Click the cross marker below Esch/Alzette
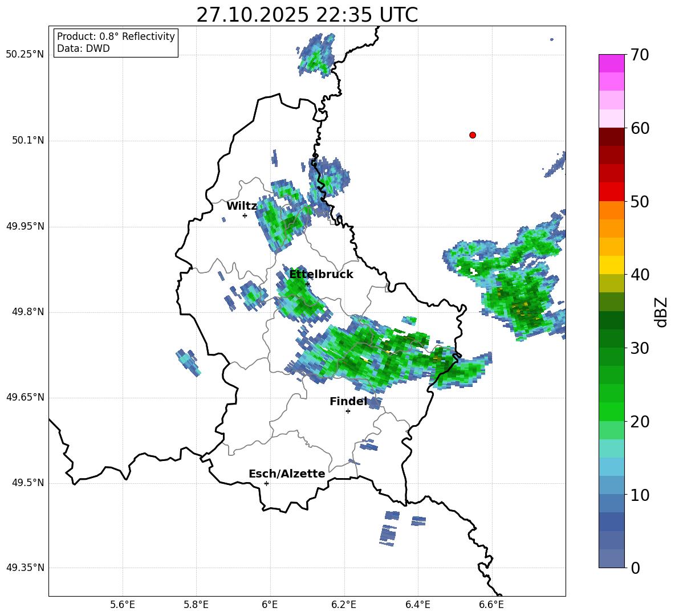The width and height of the screenshot is (675, 616). click(266, 483)
